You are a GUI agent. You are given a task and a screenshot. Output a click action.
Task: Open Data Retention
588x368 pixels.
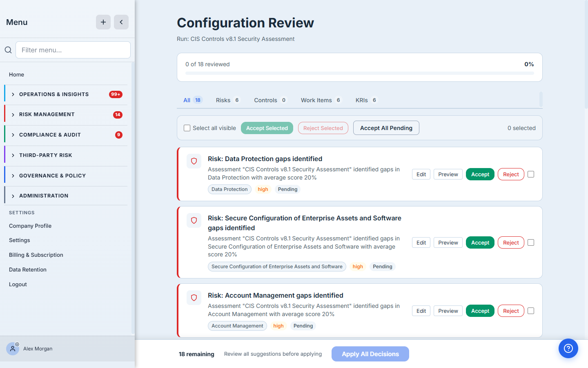[28, 269]
